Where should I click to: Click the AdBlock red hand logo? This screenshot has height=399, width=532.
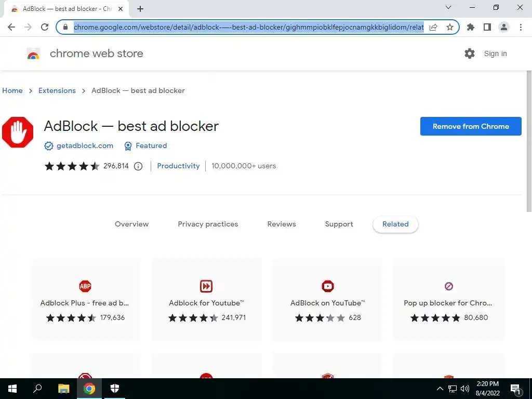point(18,132)
